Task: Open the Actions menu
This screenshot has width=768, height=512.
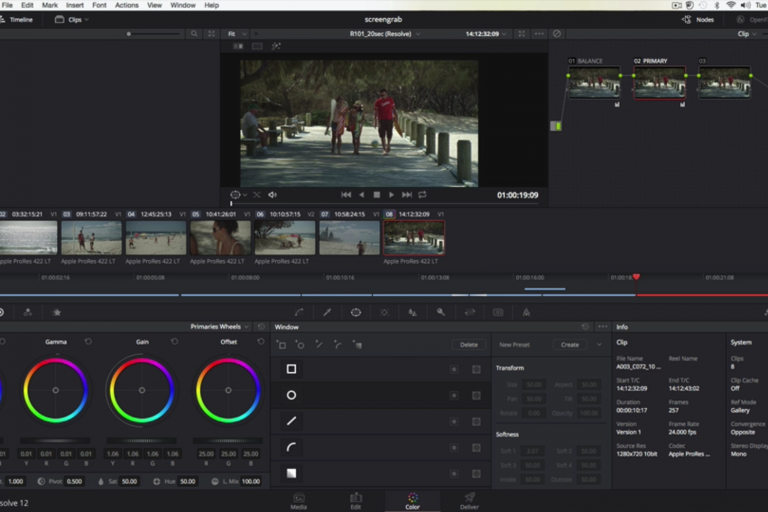Action: pos(126,5)
